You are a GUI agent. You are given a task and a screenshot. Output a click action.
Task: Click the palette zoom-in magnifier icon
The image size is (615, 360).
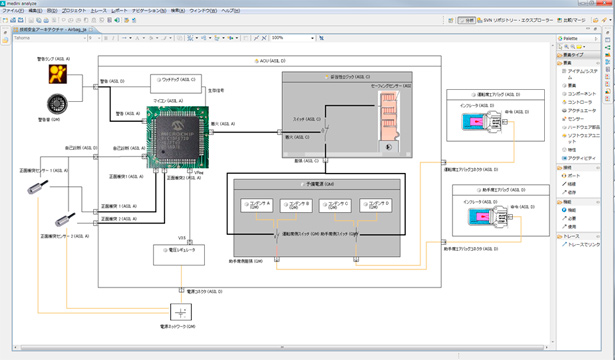click(x=566, y=47)
